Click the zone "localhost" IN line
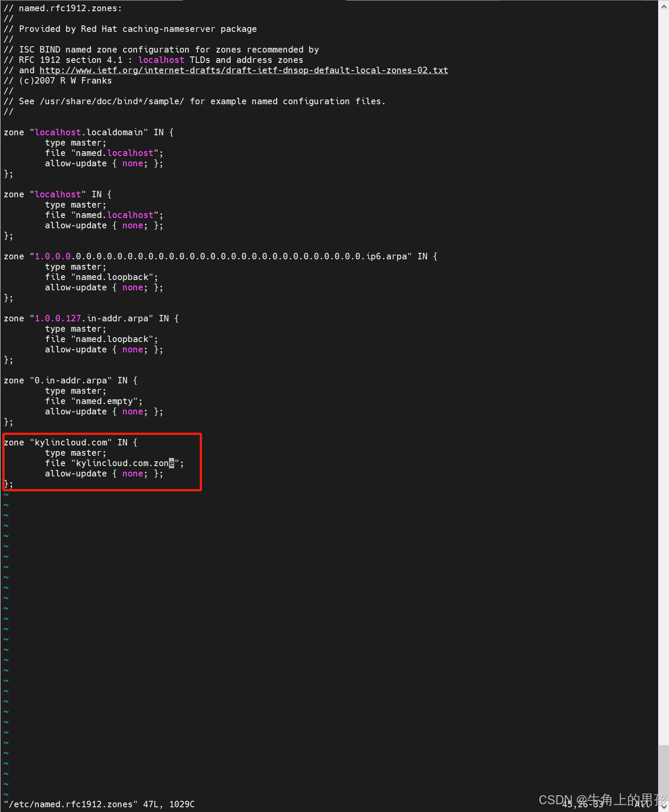Image resolution: width=669 pixels, height=812 pixels. 58,194
